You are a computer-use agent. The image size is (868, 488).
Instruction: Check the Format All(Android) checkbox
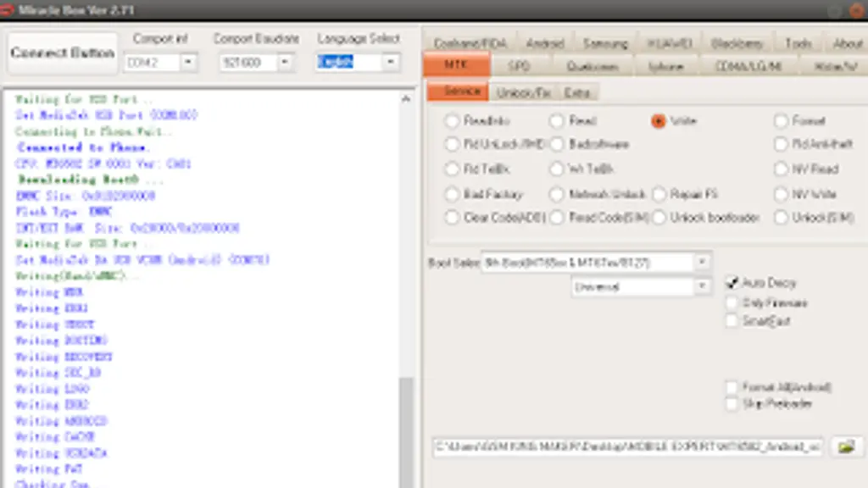pyautogui.click(x=732, y=386)
